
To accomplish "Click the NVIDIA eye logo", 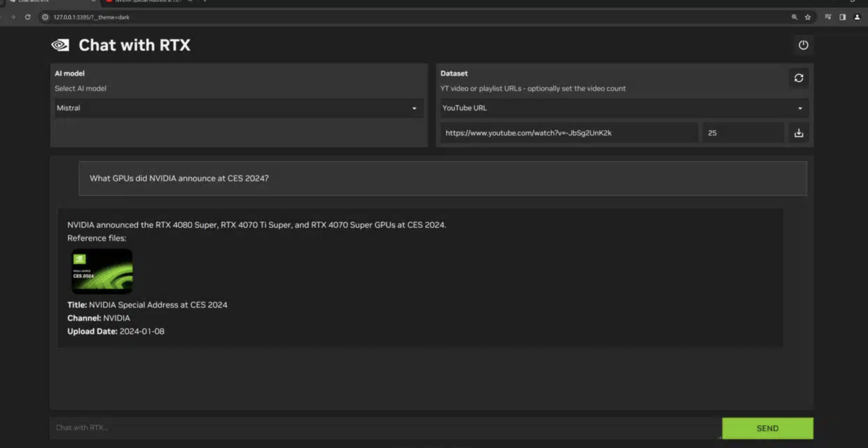I will coord(60,45).
